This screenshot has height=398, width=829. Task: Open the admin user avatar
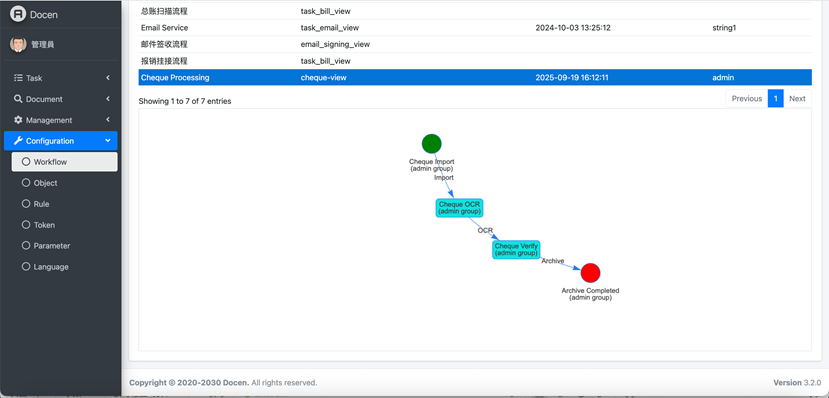[18, 44]
